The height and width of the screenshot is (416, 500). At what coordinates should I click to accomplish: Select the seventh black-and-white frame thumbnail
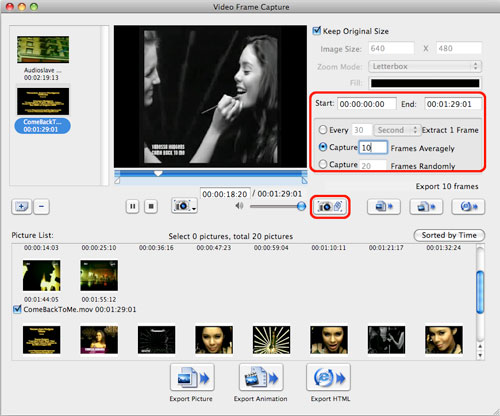tap(386, 340)
